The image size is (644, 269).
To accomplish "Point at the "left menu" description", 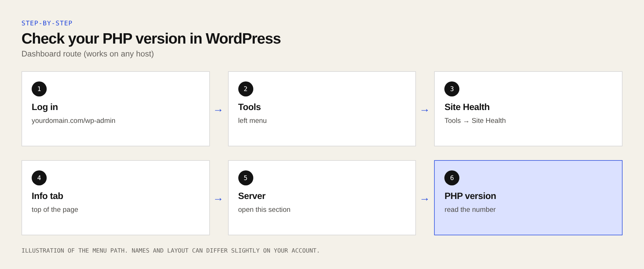I will tap(252, 121).
